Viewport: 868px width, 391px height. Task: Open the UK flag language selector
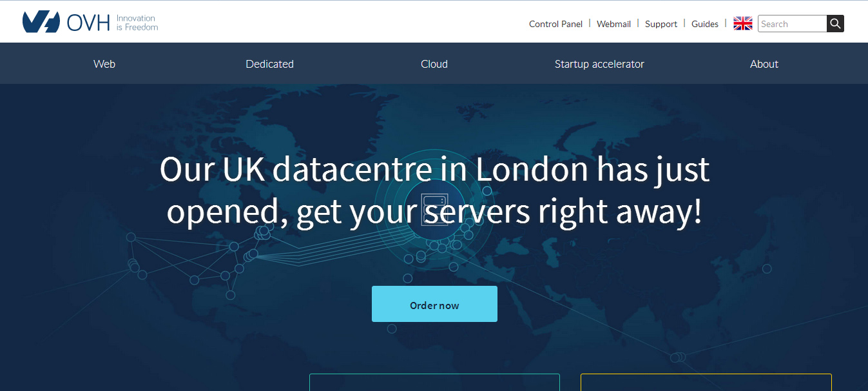click(x=743, y=24)
